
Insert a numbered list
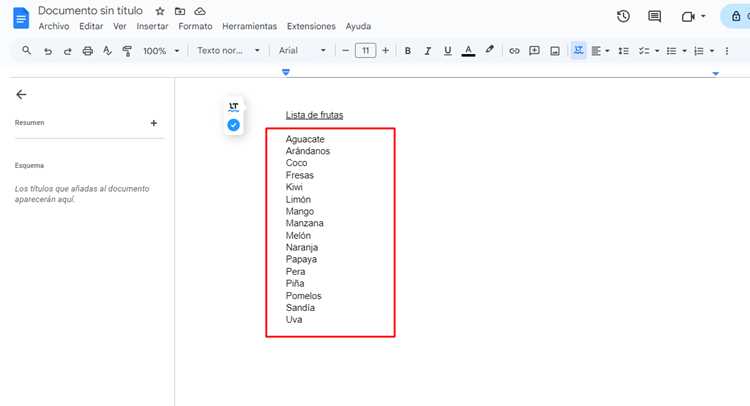point(699,51)
